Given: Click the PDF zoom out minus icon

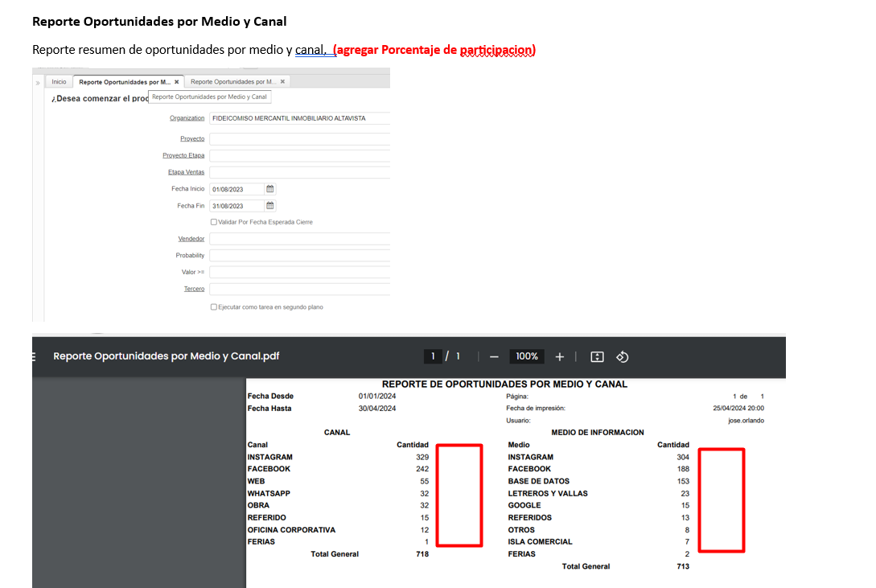Looking at the screenshot, I should coord(494,356).
